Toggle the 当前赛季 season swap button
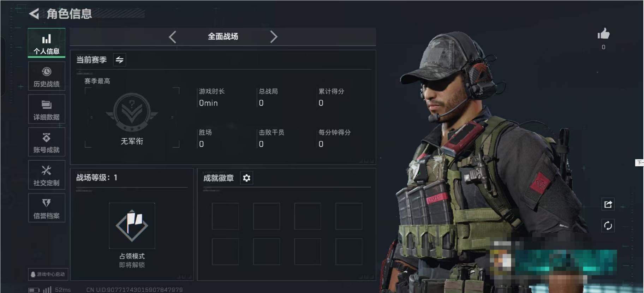Screen dimensions: 644x293 pos(119,60)
